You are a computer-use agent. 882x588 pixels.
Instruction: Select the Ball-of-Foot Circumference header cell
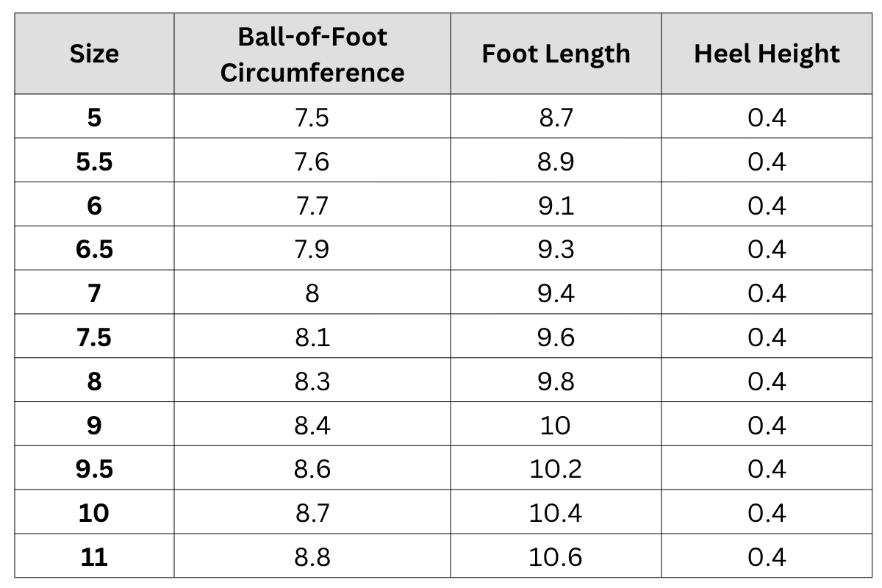(x=312, y=54)
